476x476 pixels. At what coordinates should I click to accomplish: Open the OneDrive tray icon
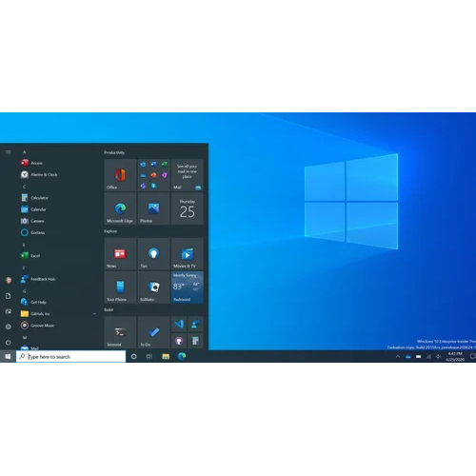[408, 357]
